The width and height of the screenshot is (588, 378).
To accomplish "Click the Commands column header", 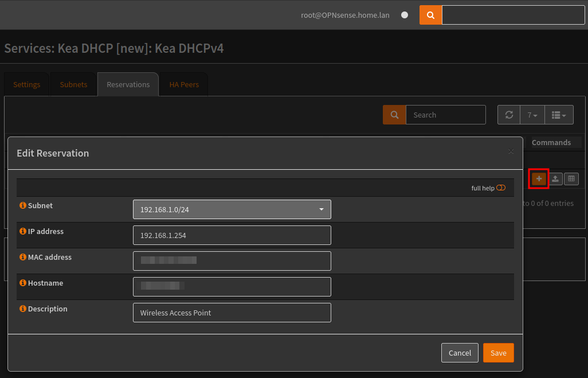I will (x=551, y=142).
